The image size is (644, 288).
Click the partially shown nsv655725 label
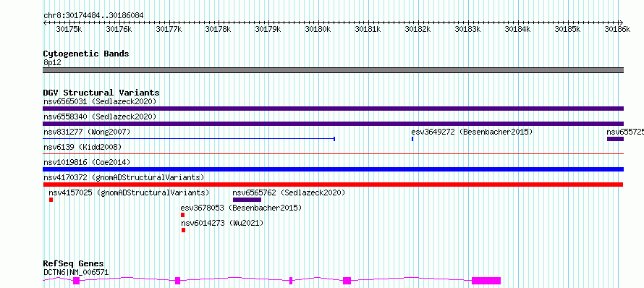(625, 132)
